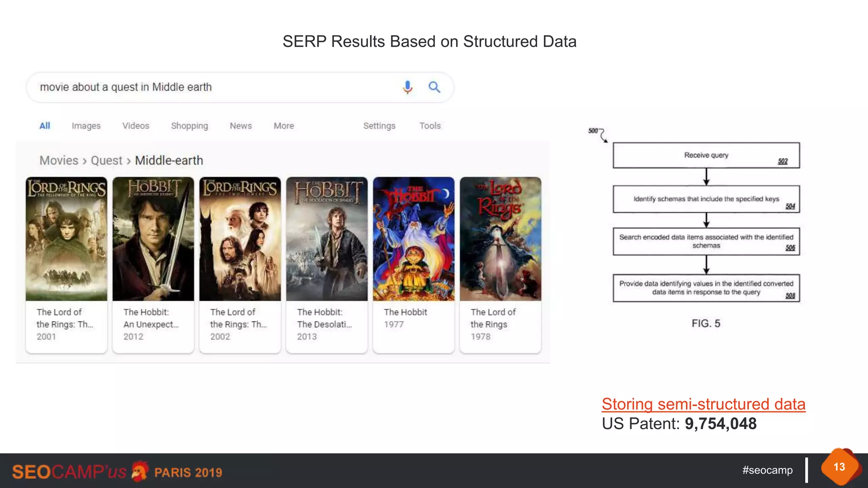Open search Settings
868x488 pixels.
click(379, 126)
